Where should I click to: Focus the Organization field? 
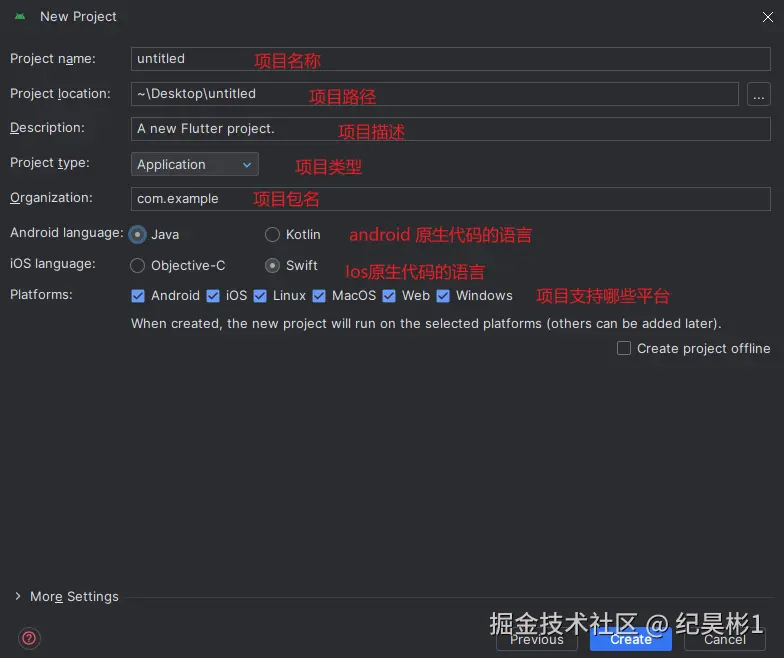(450, 199)
